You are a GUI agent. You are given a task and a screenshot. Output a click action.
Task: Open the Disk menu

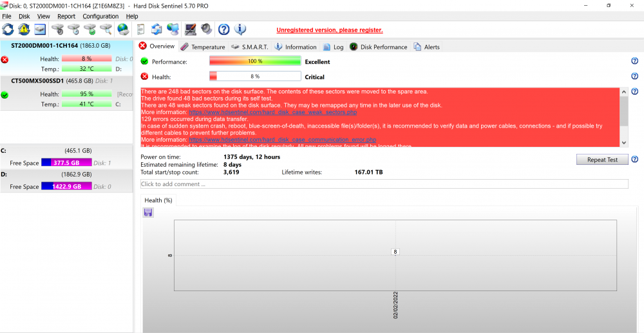point(24,16)
